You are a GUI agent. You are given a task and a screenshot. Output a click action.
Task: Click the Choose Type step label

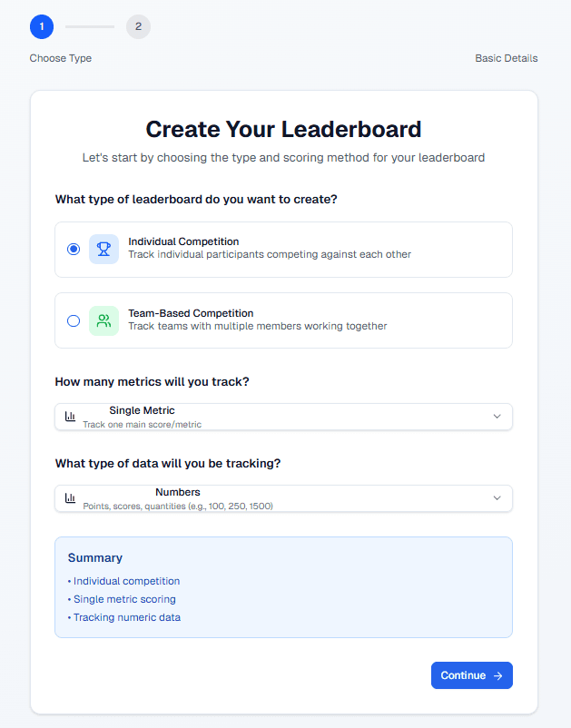(59, 57)
